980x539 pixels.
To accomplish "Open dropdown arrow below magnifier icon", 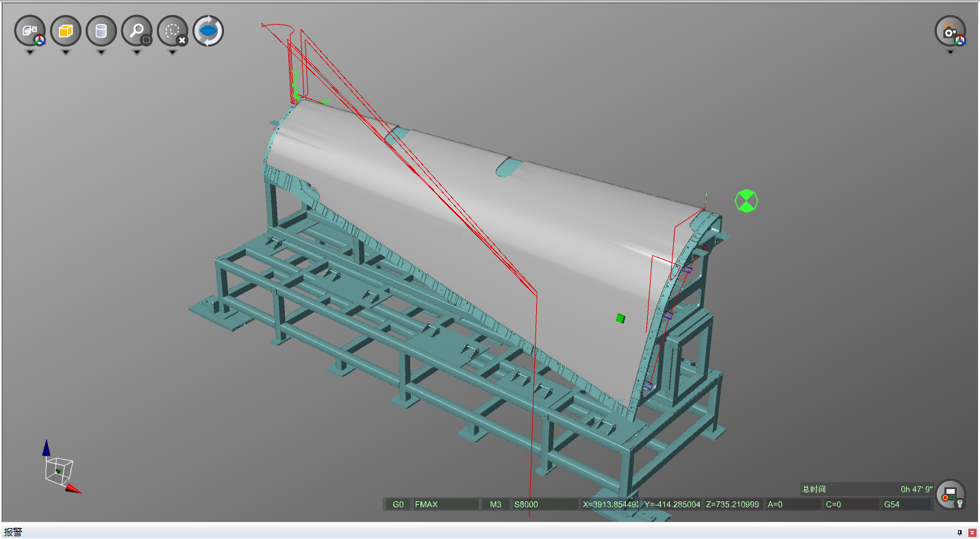I will click(137, 52).
